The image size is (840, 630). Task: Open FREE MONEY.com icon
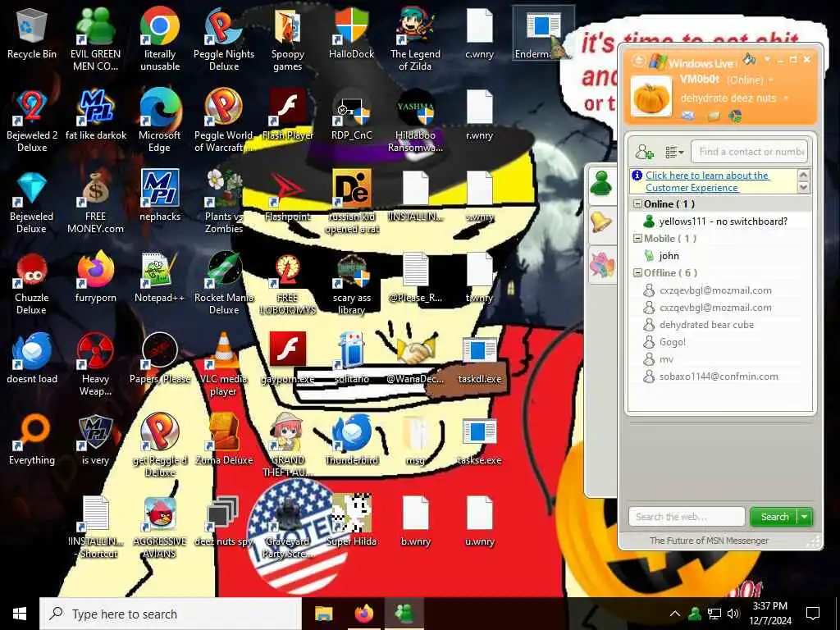click(95, 202)
